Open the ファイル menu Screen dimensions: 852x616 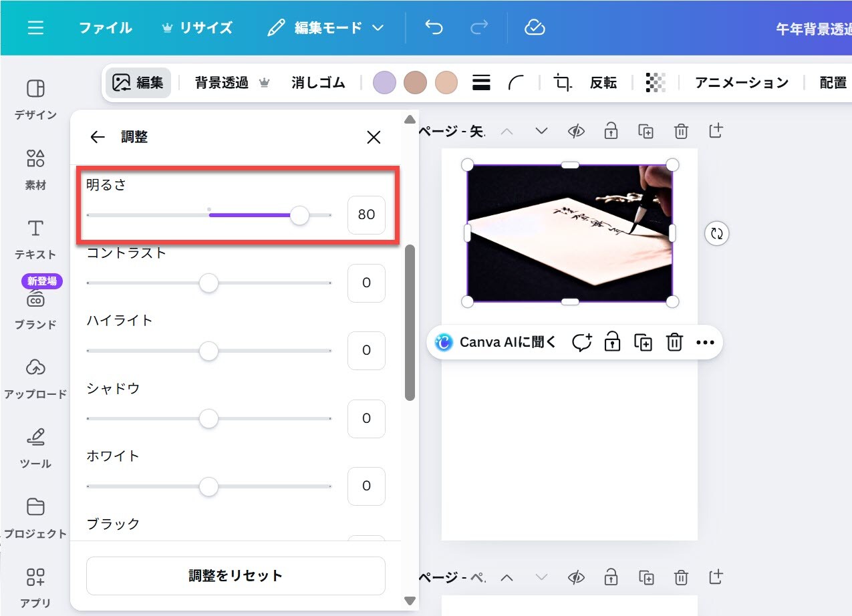click(105, 28)
